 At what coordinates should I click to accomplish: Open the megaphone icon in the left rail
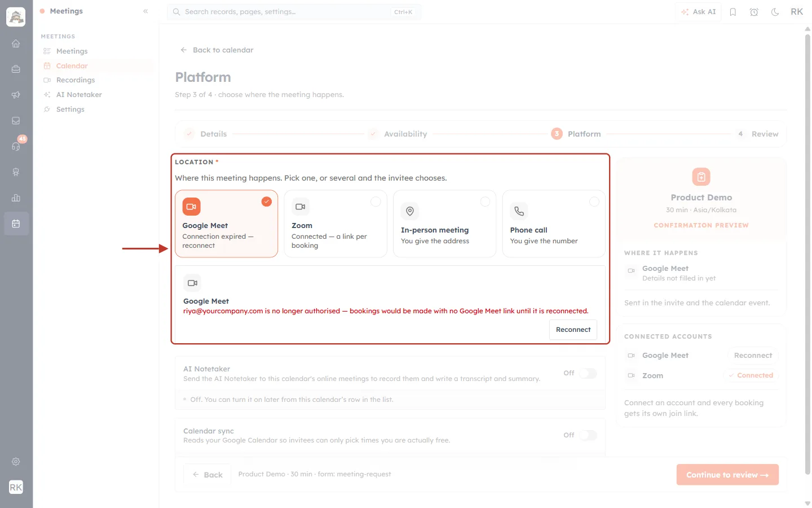[16, 95]
